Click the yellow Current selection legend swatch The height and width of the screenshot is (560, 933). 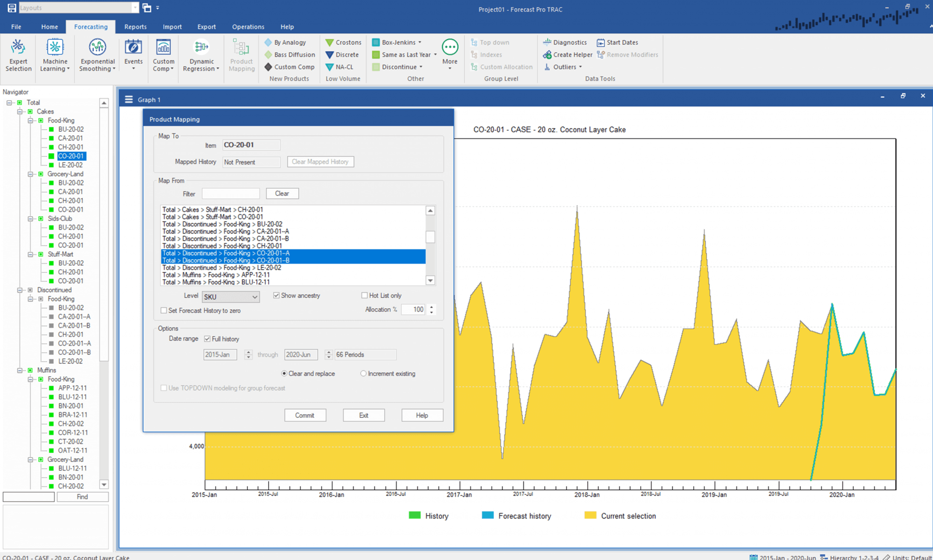590,516
